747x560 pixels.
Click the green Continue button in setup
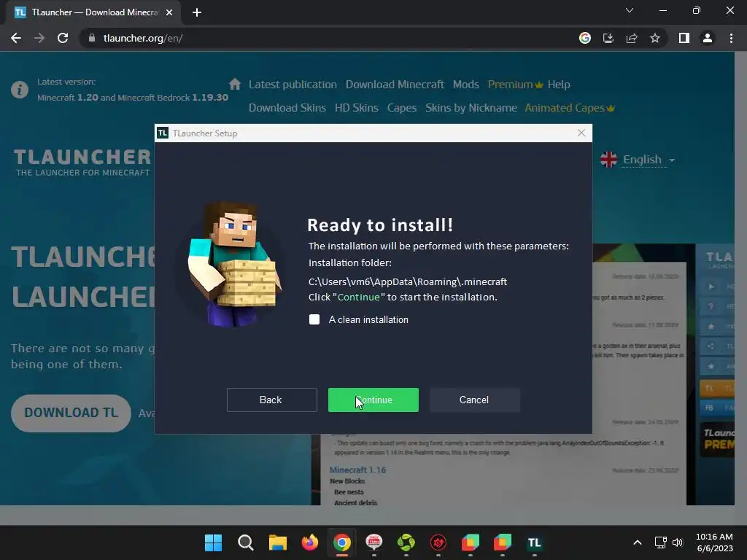click(x=373, y=400)
